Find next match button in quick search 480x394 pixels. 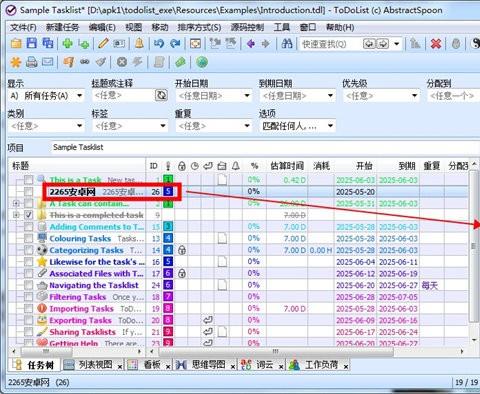tap(382, 44)
